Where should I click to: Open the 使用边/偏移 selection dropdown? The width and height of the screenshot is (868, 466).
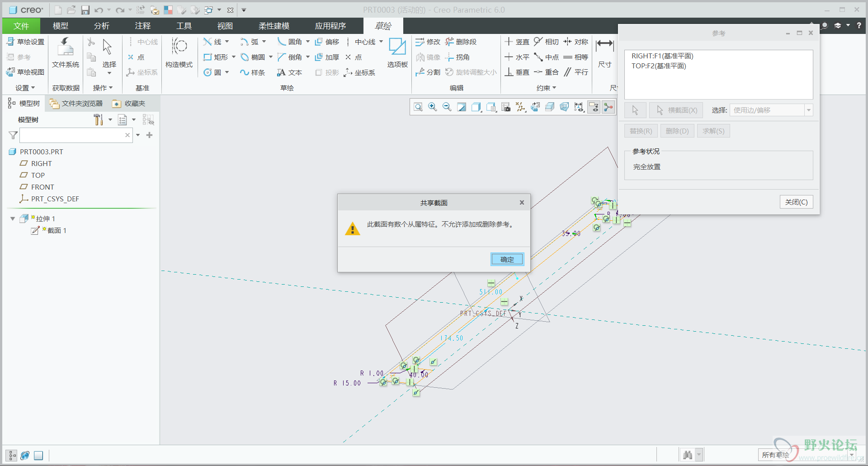click(808, 110)
